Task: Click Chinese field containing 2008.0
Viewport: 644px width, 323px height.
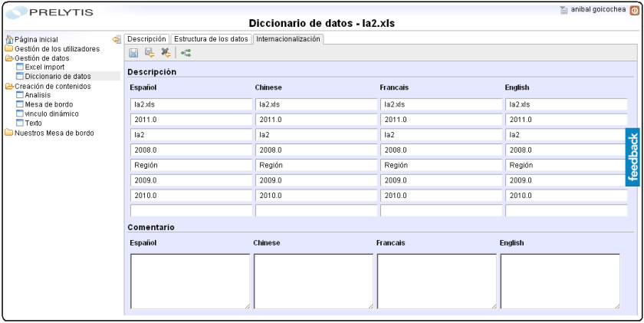Action: tap(316, 150)
